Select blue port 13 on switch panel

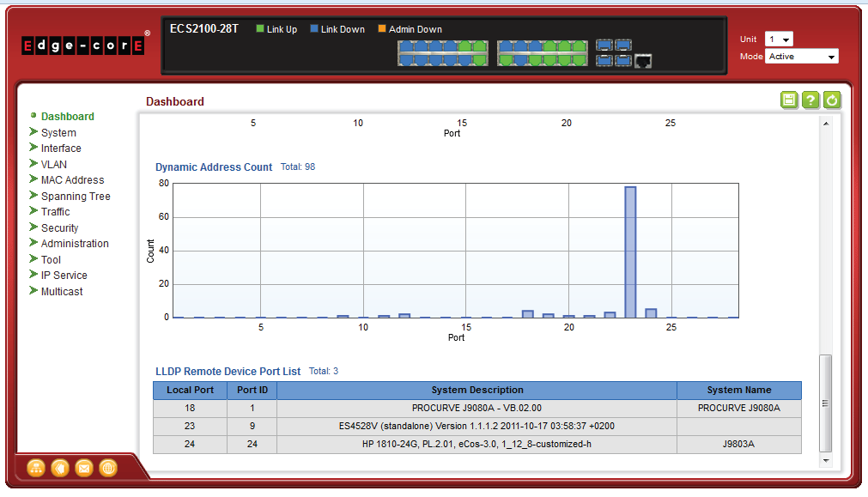(506, 46)
